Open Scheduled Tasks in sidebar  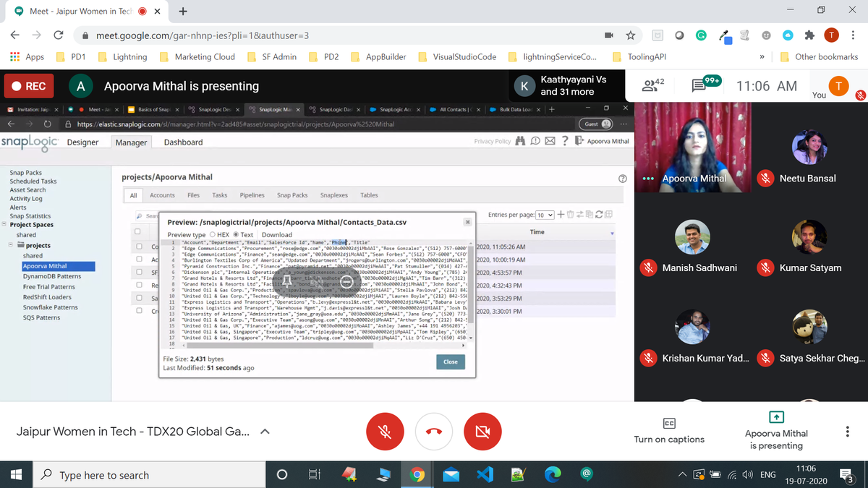point(33,181)
